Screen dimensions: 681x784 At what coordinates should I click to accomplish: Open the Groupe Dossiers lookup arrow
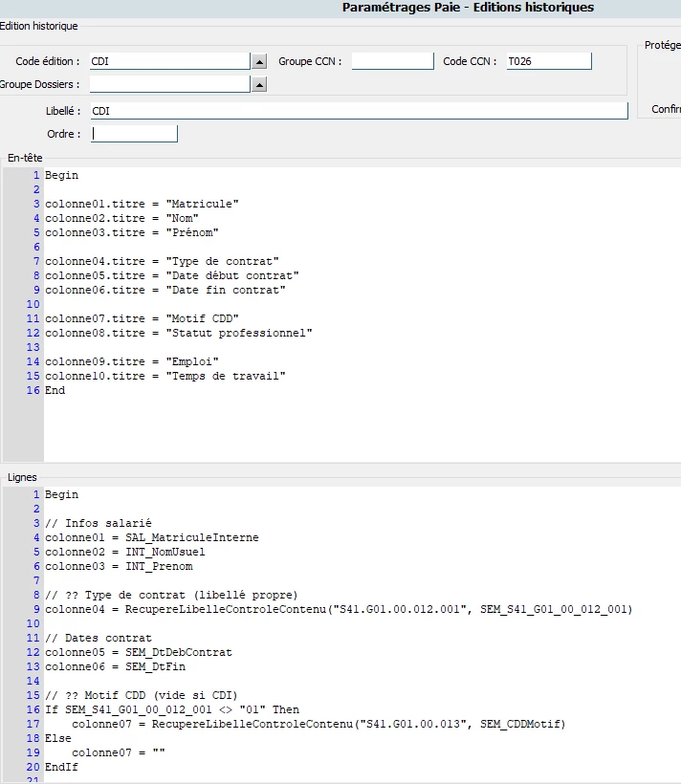click(258, 85)
